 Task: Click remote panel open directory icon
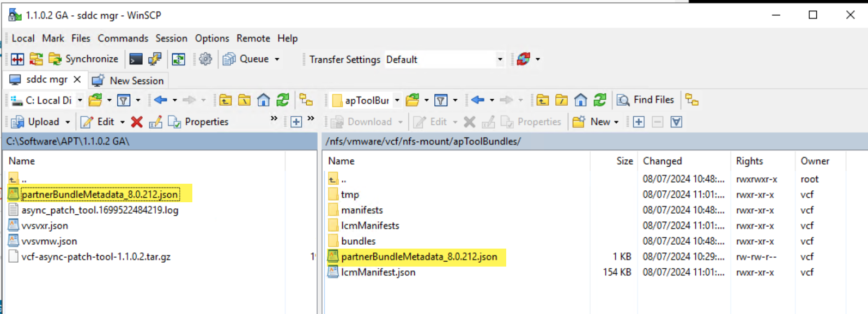click(412, 100)
